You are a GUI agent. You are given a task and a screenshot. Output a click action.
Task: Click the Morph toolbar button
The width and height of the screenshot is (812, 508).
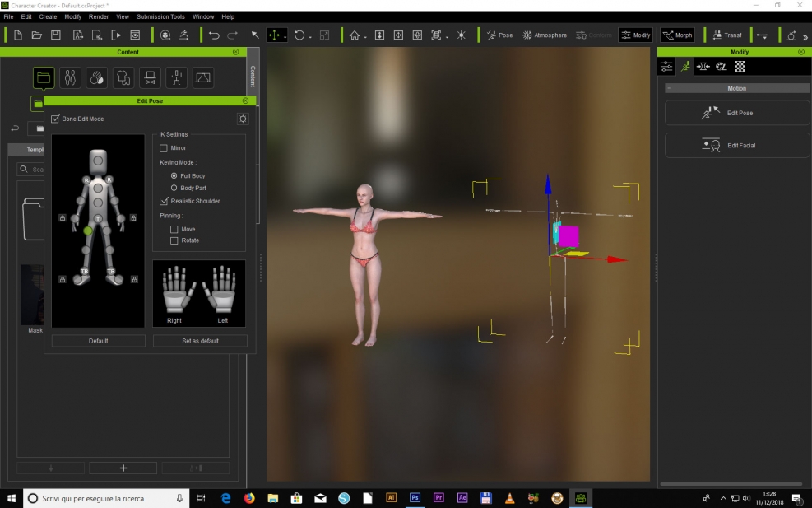[678, 35]
